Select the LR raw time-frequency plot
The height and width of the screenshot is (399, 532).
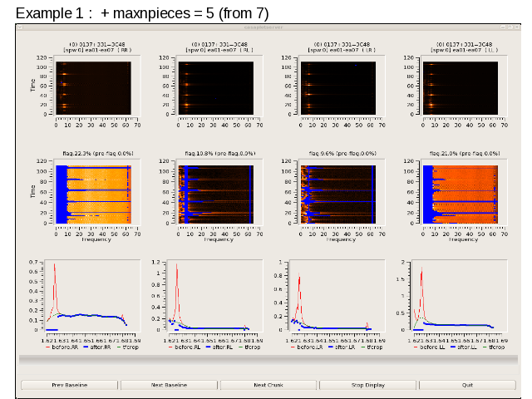pyautogui.click(x=338, y=88)
